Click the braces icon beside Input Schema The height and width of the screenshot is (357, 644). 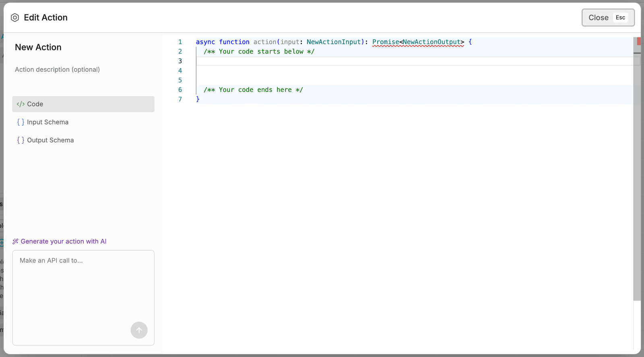pos(21,122)
